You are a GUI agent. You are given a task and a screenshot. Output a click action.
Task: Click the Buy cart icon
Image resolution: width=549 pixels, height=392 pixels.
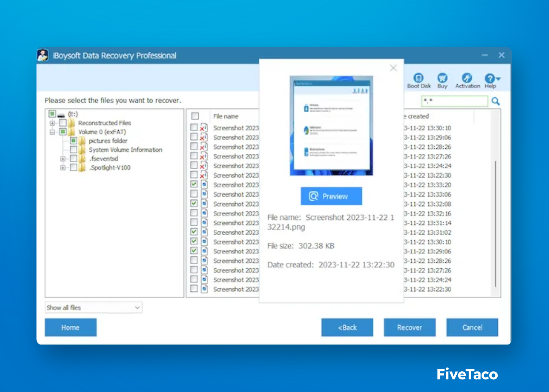pos(442,78)
